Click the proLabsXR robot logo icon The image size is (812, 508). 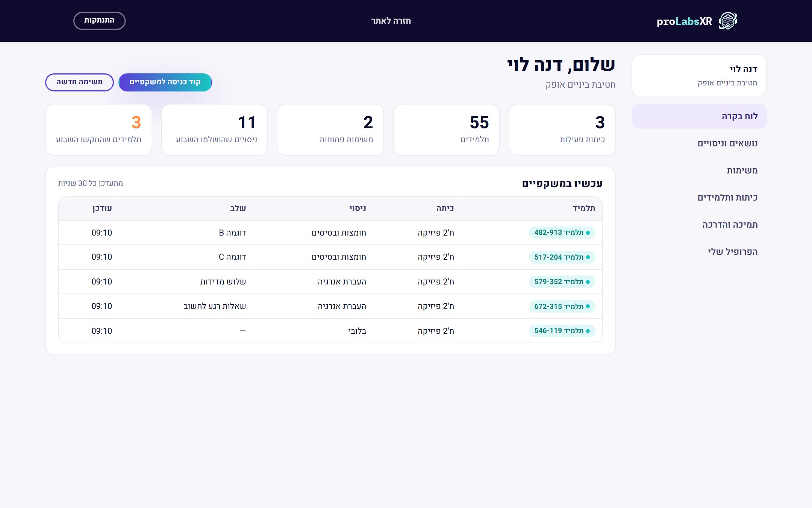point(728,21)
